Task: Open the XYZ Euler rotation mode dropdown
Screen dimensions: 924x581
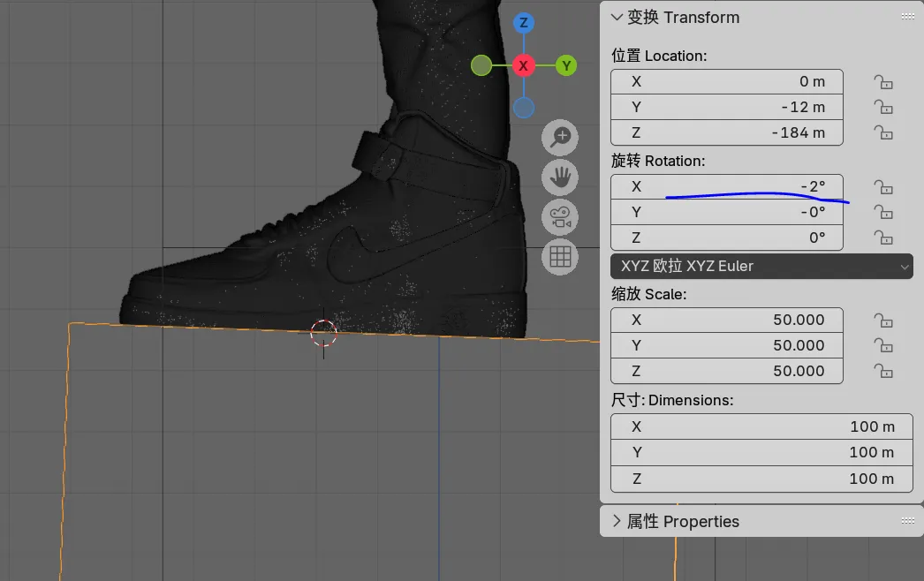Action: click(x=761, y=266)
